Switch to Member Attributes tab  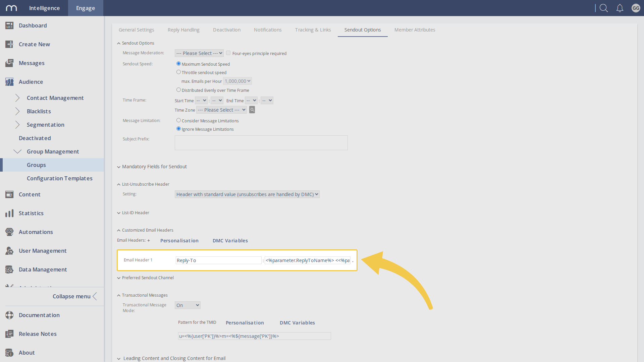coord(415,30)
